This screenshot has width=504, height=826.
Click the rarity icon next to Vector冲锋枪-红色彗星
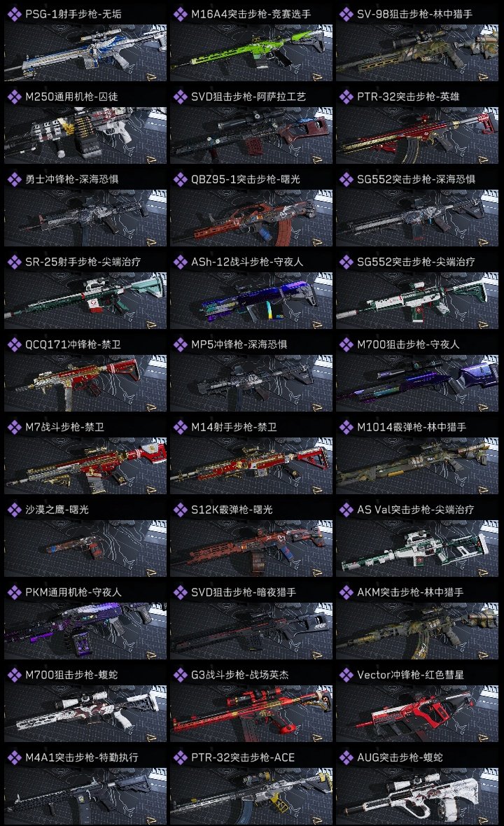346,675
